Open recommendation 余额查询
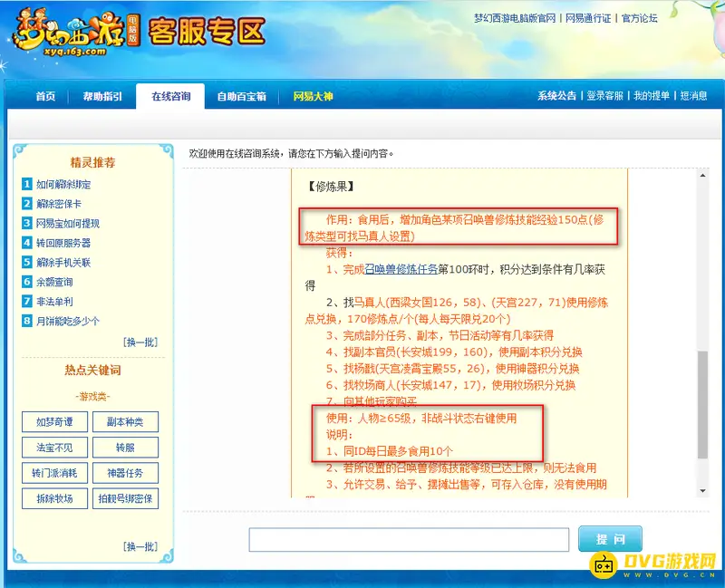Viewport: 725px width, 588px height. click(54, 282)
